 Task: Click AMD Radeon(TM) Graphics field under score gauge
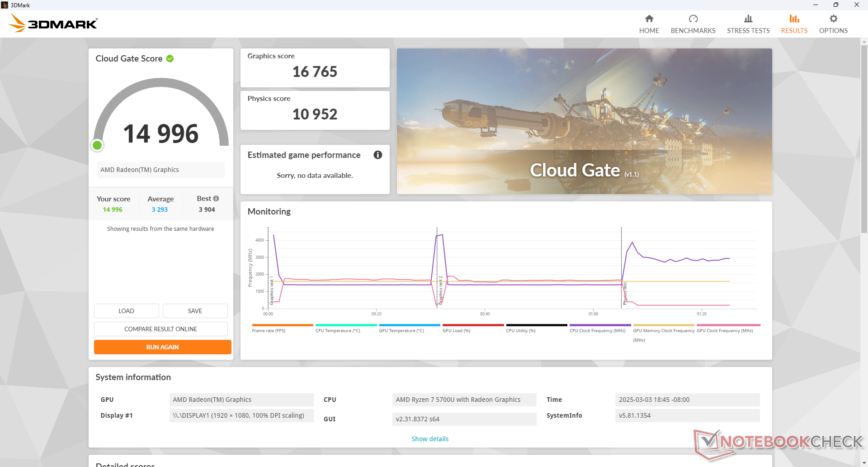coord(160,170)
